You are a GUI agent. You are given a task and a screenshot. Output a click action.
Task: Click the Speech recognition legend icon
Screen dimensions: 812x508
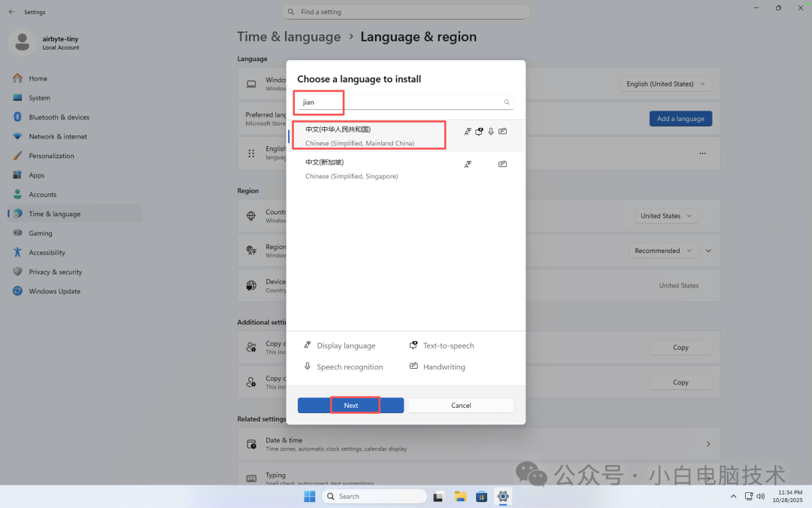[x=307, y=367]
